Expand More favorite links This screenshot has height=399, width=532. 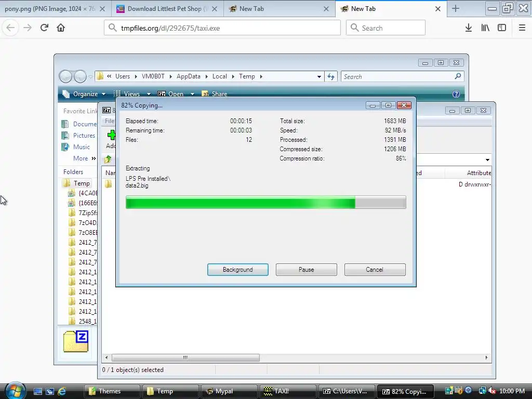point(85,158)
